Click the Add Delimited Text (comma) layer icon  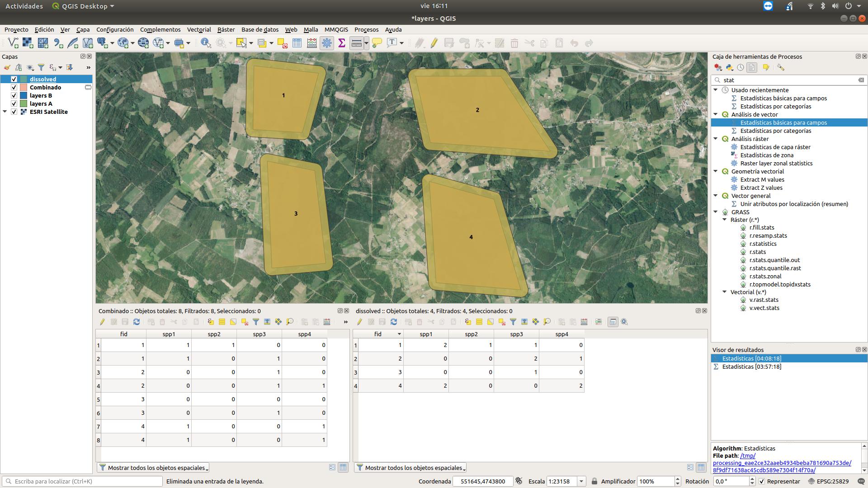click(58, 43)
